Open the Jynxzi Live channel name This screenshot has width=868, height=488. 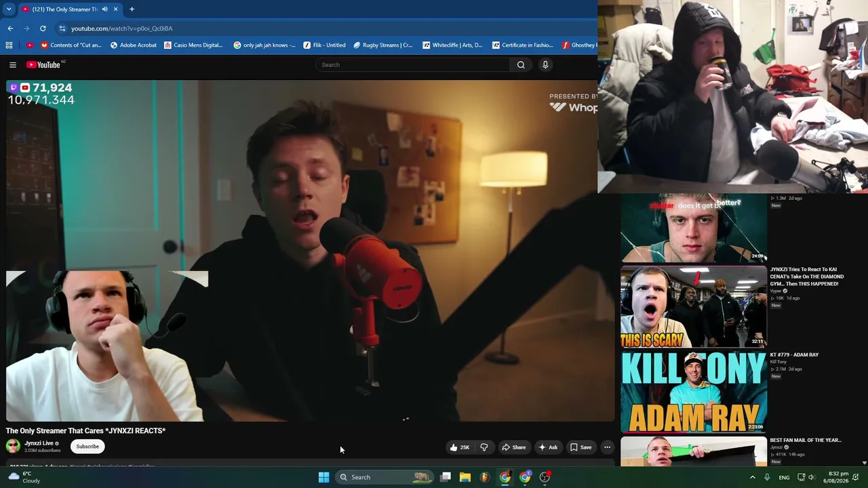point(39,443)
